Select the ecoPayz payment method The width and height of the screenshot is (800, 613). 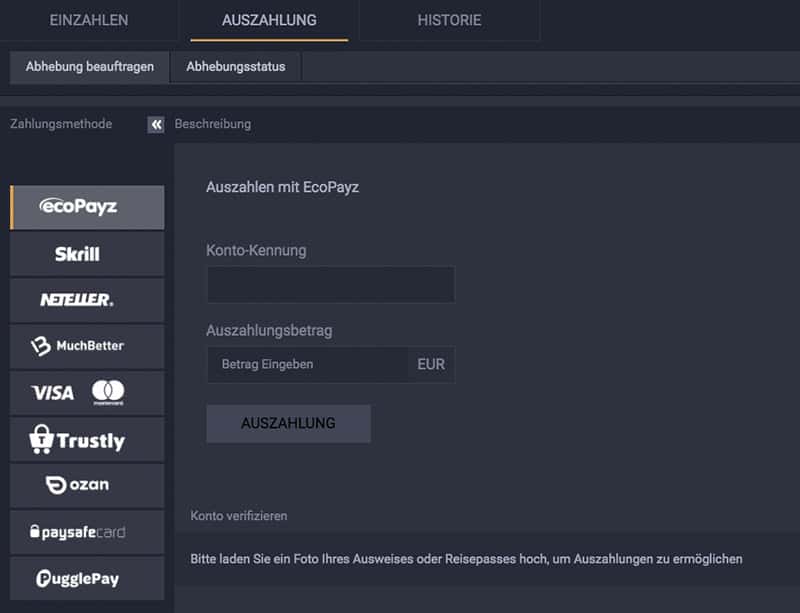(87, 207)
